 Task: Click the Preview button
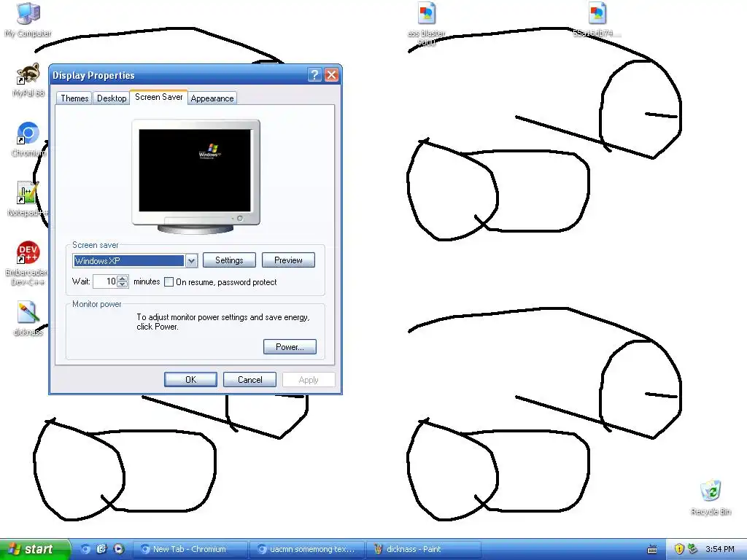coord(288,260)
